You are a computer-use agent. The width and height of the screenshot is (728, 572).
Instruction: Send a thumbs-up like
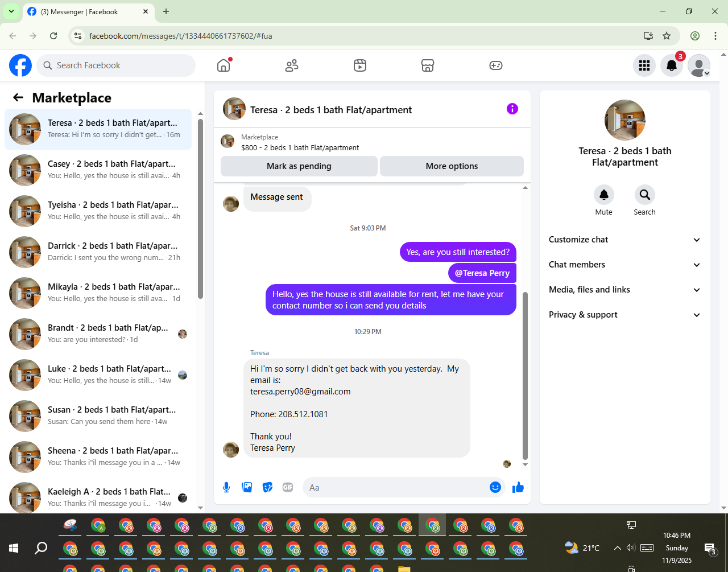point(518,487)
